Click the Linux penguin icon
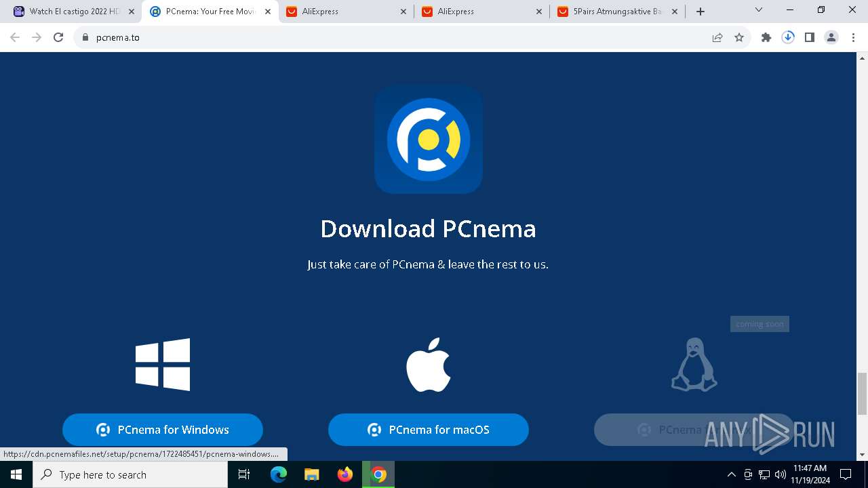The image size is (868, 488). (694, 365)
